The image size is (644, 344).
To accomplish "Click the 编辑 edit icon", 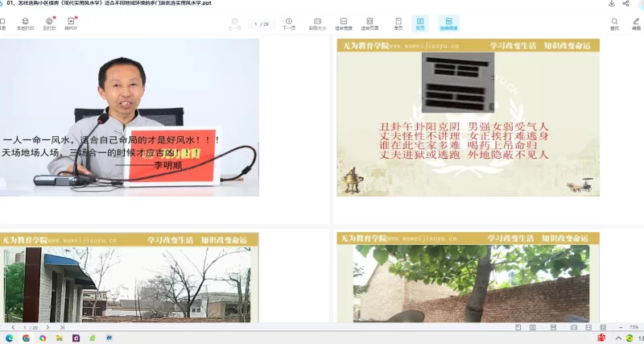I will click(636, 23).
